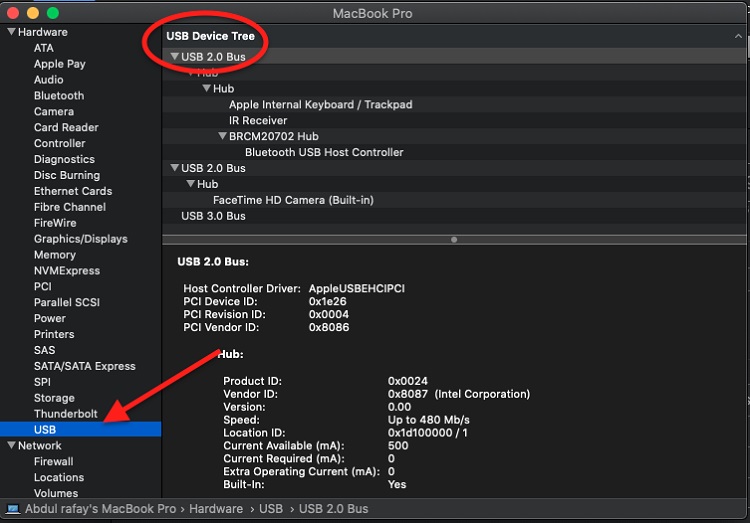Image resolution: width=750 pixels, height=523 pixels.
Task: Collapse the Hardware section triangle
Action: [x=11, y=32]
